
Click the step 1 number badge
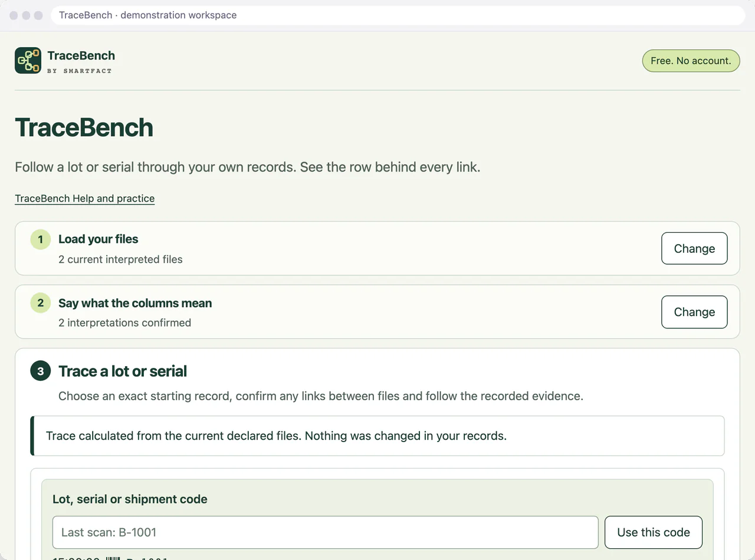(x=41, y=239)
